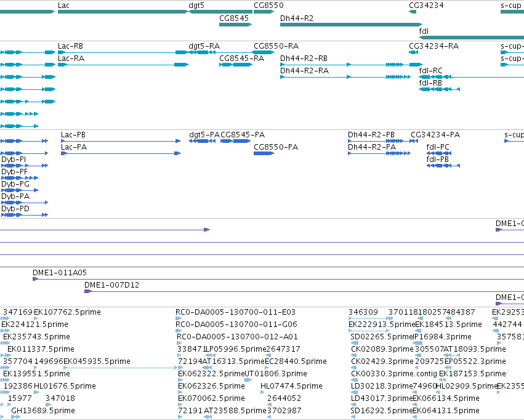Click EST label EK070062.5prime
The image size is (524, 420).
[211, 398]
